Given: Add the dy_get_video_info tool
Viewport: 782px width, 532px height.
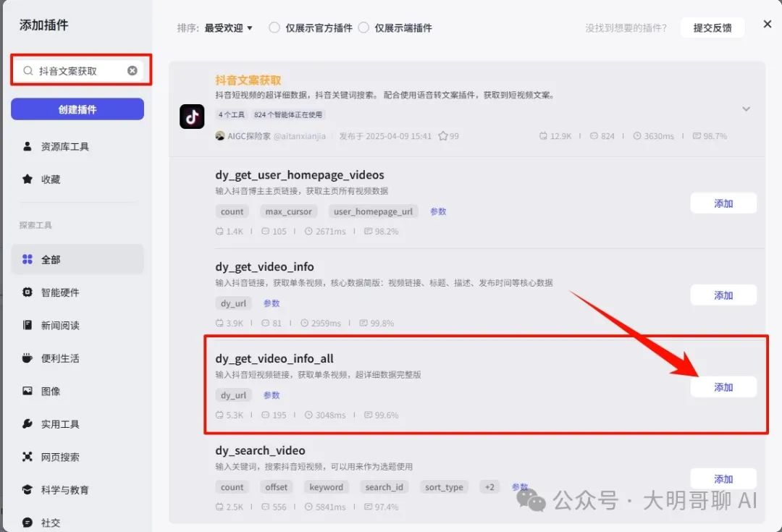Looking at the screenshot, I should click(x=723, y=295).
